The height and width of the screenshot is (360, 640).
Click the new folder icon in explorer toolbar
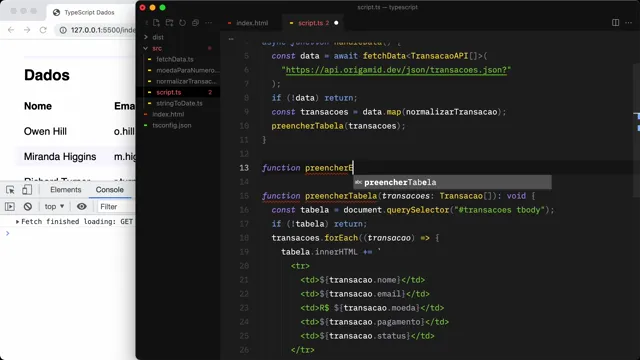pos(169,23)
